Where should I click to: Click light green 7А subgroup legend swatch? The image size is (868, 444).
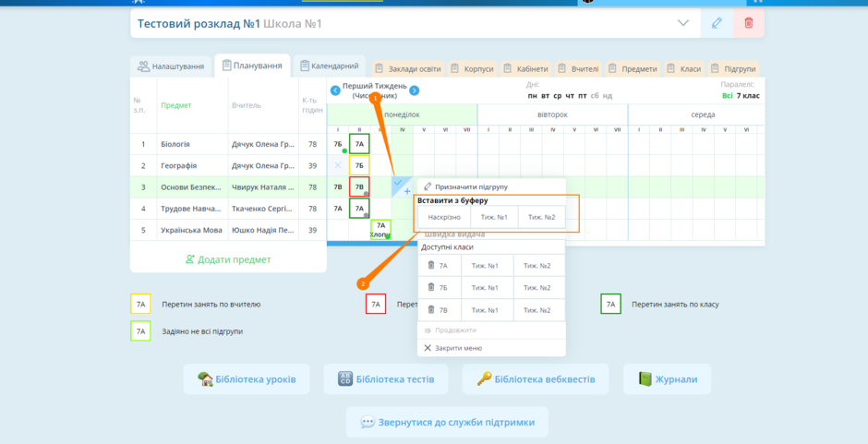tap(140, 331)
